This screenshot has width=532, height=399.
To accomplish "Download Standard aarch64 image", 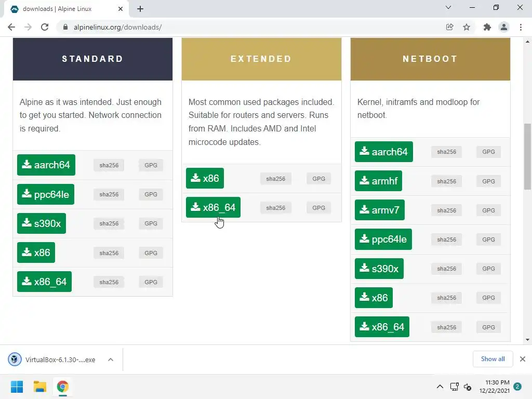I will coord(46,165).
